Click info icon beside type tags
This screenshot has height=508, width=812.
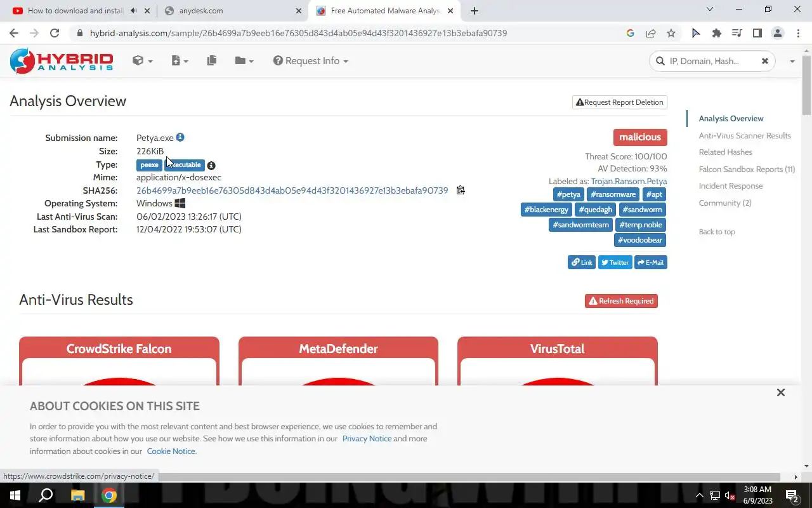click(x=211, y=165)
